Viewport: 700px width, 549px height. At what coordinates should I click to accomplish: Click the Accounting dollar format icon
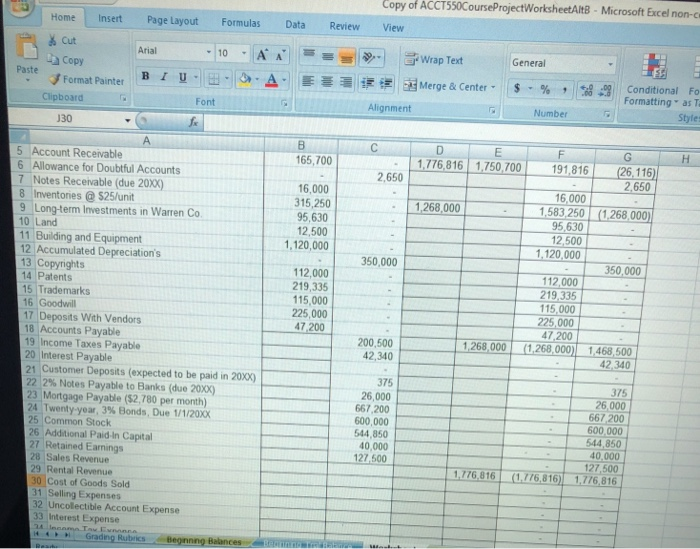tap(517, 88)
